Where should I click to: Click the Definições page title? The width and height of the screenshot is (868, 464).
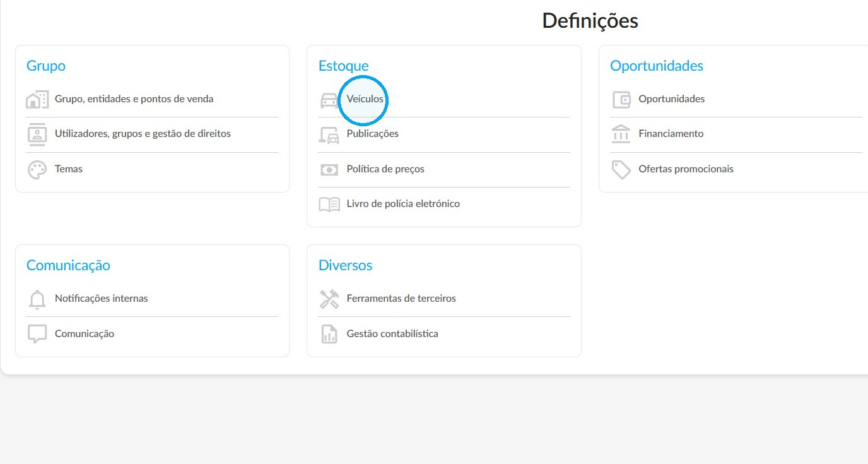pyautogui.click(x=590, y=21)
